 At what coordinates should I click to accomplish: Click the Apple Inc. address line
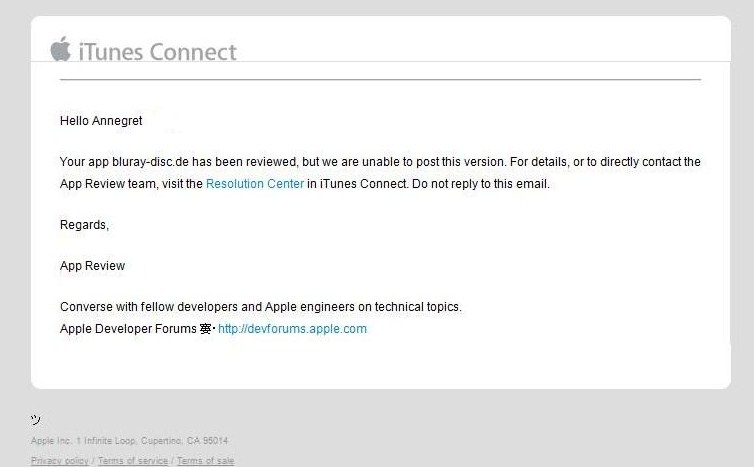[129, 441]
